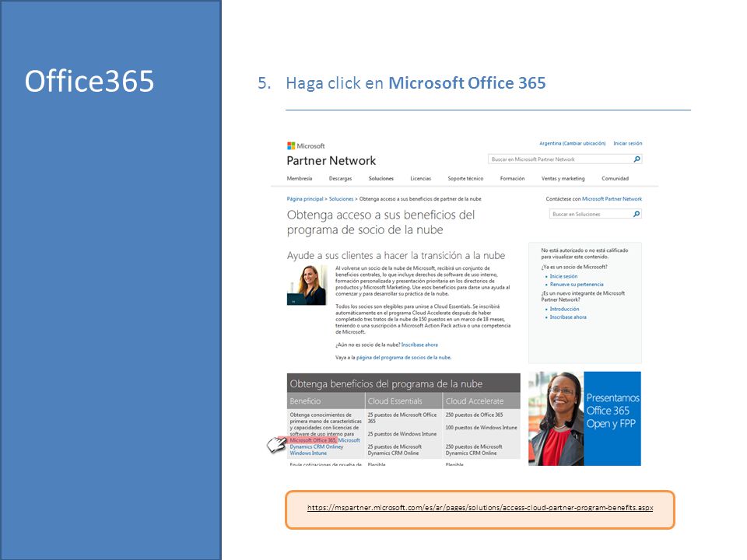Open the Comunidad menu
This screenshot has width=747, height=560.
click(615, 179)
